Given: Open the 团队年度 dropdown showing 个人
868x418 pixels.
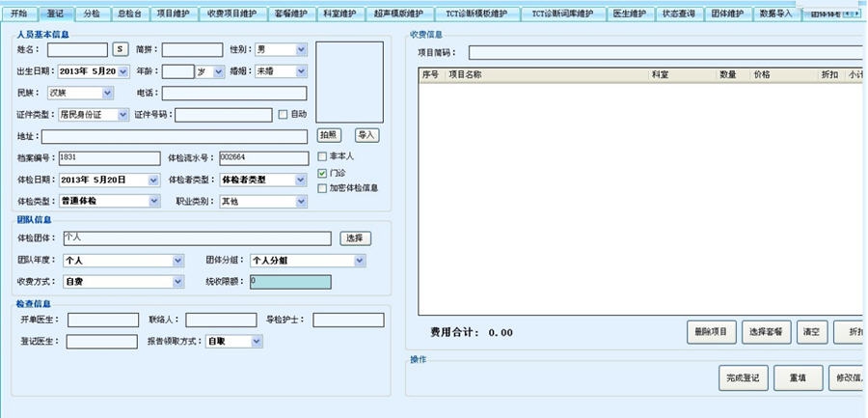Looking at the screenshot, I should [x=177, y=261].
